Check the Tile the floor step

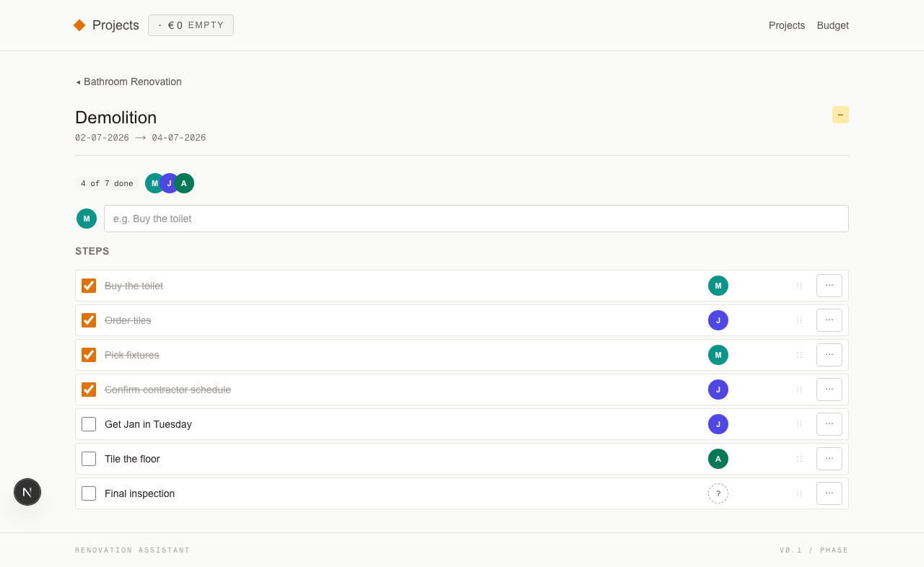[89, 459]
